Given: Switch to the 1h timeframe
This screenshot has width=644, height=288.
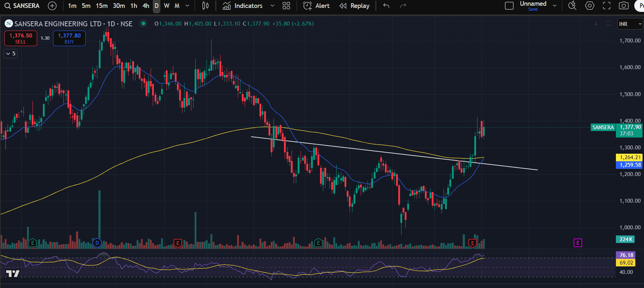Looking at the screenshot, I should 134,6.
